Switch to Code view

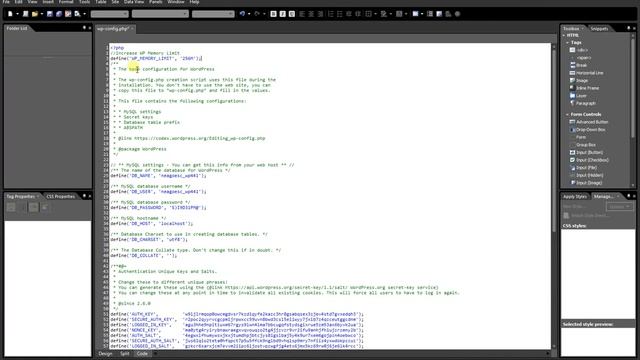coord(142,354)
